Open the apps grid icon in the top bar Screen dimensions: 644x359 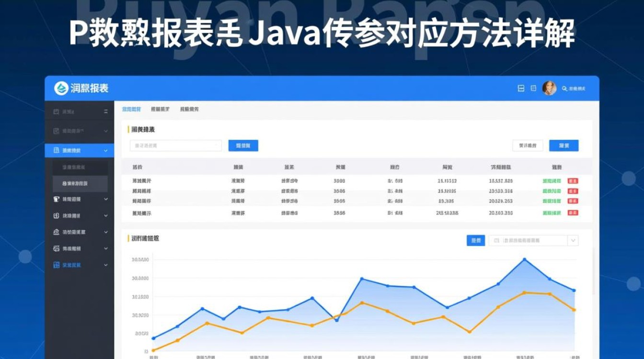(521, 89)
